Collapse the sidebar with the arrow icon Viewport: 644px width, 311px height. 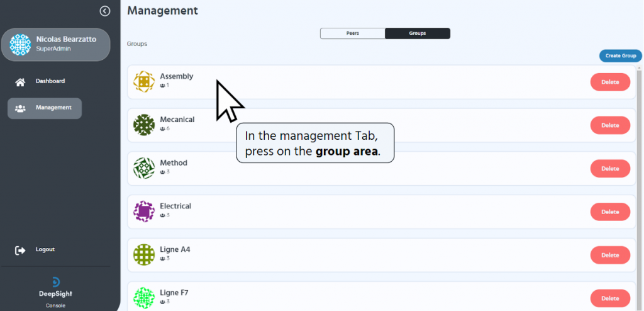105,11
